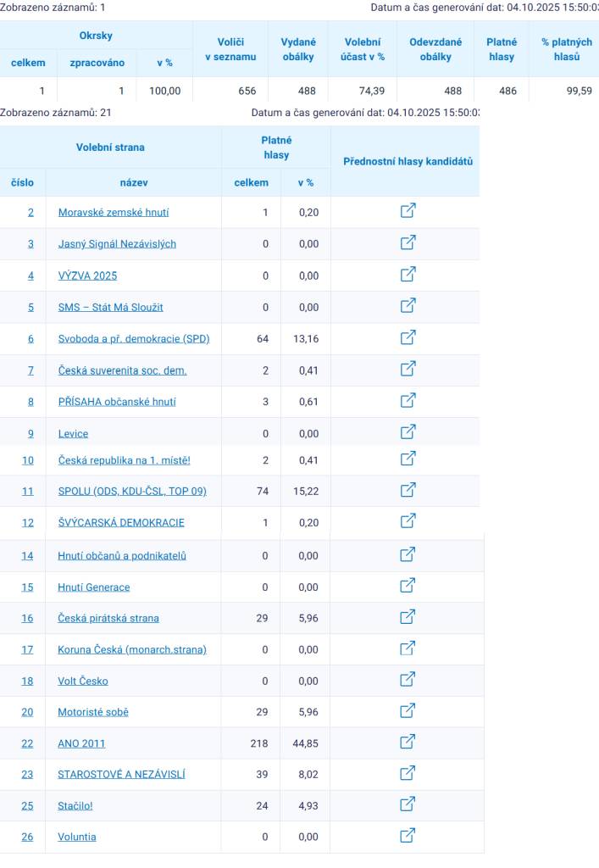Click the ŠVÝCARSKÁ DEMOKRACIE link
The height and width of the screenshot is (868, 599).
pyautogui.click(x=121, y=522)
